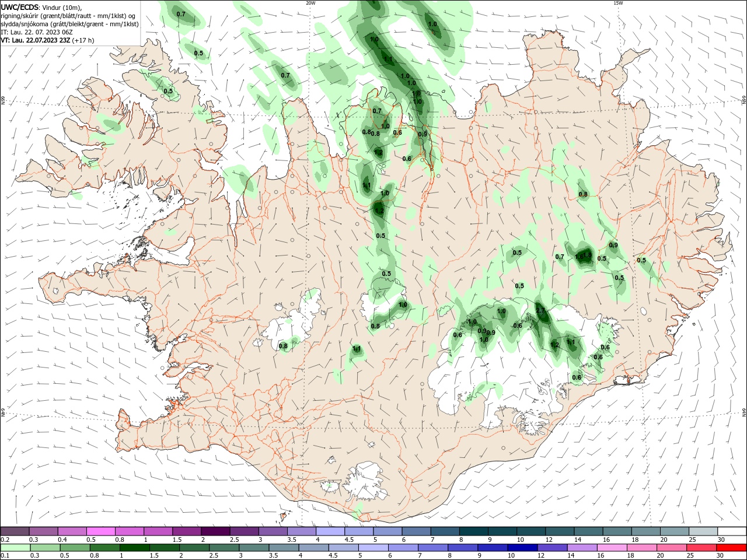The height and width of the screenshot is (560, 747).
Task: Click the light gray 25–30 swatch, upper legend
Action: [x=703, y=531]
